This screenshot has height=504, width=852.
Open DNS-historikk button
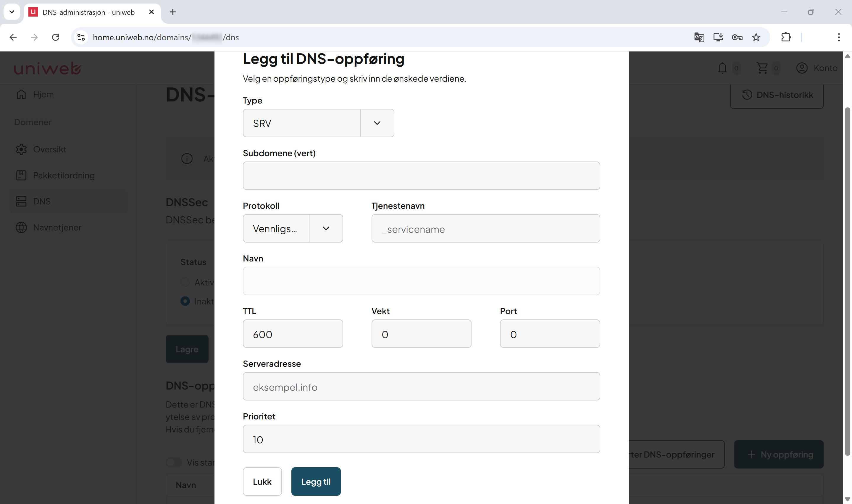(777, 95)
